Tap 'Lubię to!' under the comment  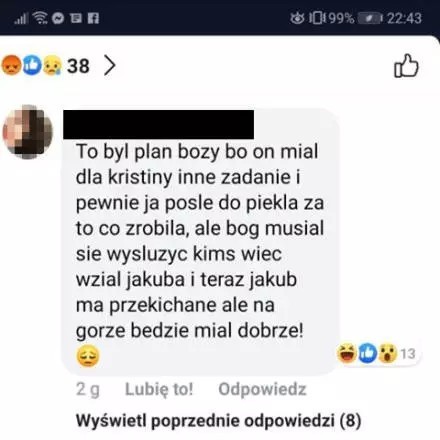pyautogui.click(x=159, y=389)
